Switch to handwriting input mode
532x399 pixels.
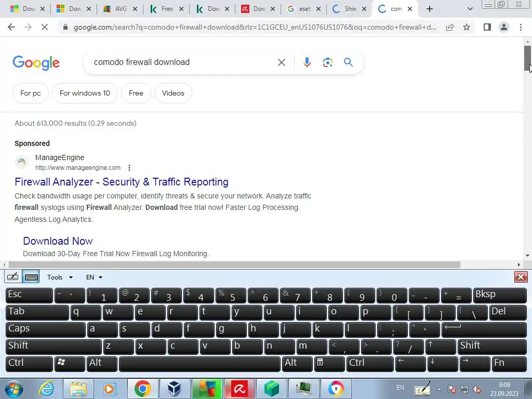(13, 277)
